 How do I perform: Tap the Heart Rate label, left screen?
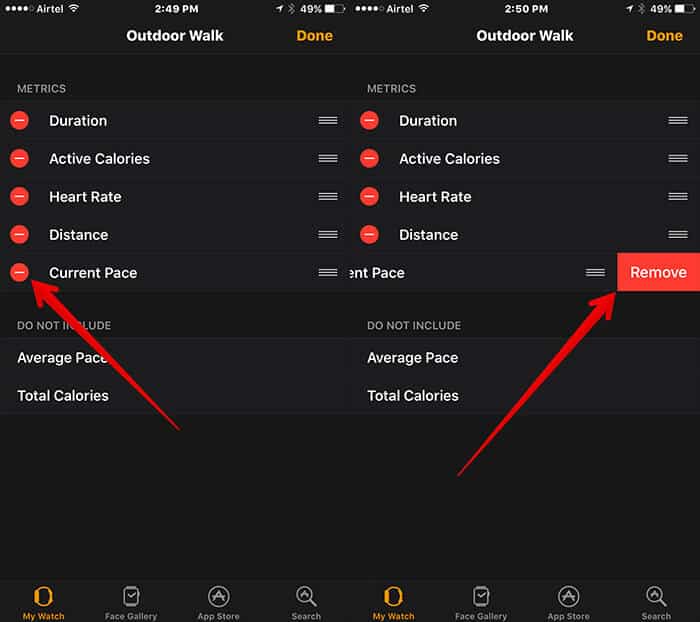85,196
